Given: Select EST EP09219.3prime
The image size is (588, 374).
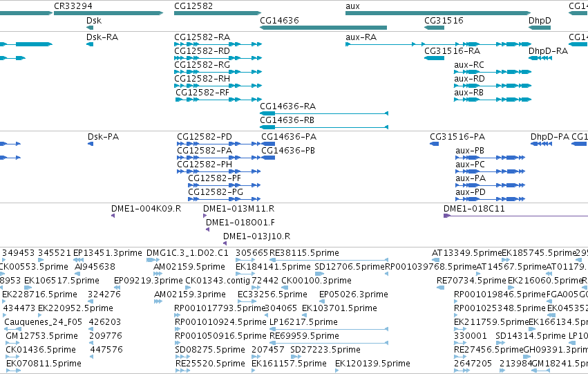Looking at the screenshot, I should pyautogui.click(x=149, y=281).
